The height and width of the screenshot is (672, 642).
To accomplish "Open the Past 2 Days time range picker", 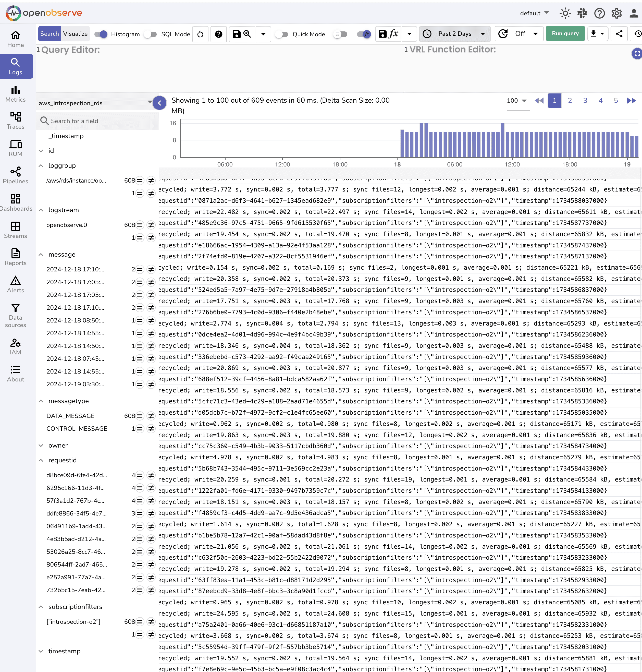I will pyautogui.click(x=454, y=33).
